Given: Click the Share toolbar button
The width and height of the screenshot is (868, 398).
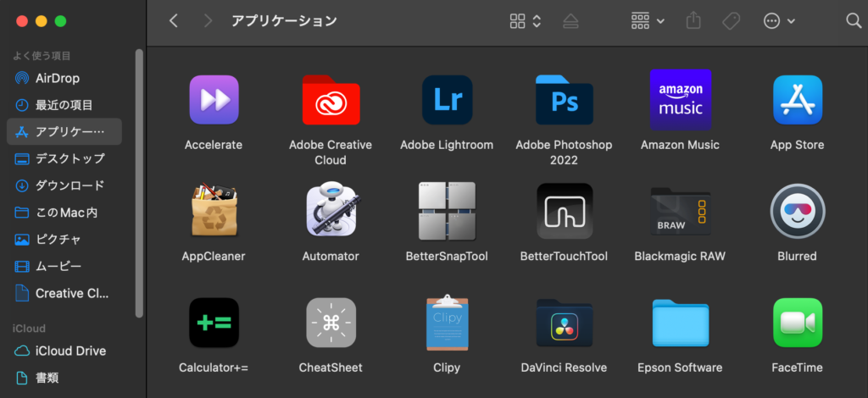Looking at the screenshot, I should click(693, 21).
